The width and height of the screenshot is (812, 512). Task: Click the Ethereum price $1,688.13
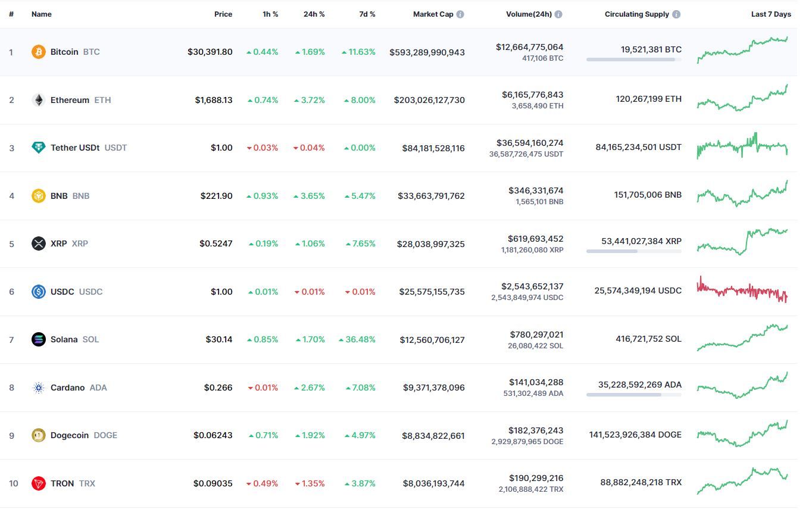click(214, 100)
